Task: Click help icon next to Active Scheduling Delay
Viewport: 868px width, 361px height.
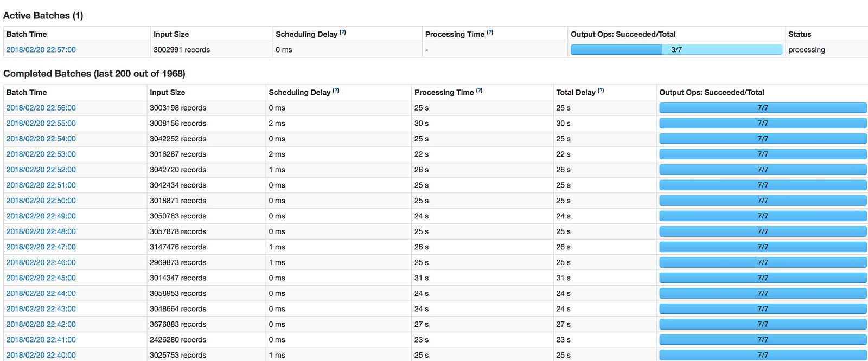Action: (x=343, y=33)
